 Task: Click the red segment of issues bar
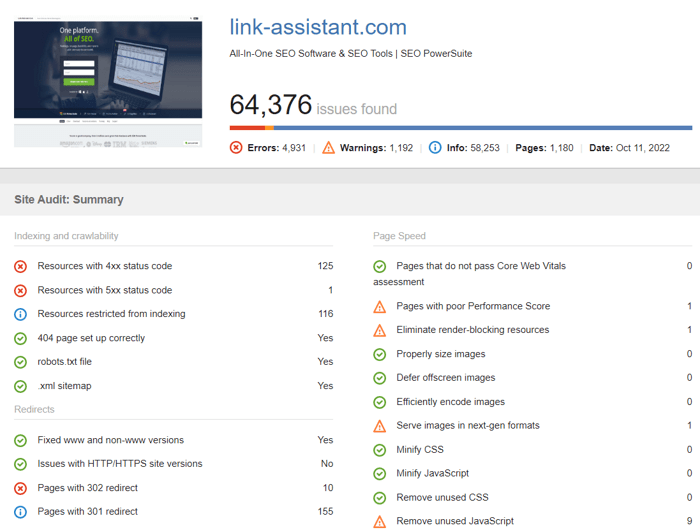tap(246, 128)
